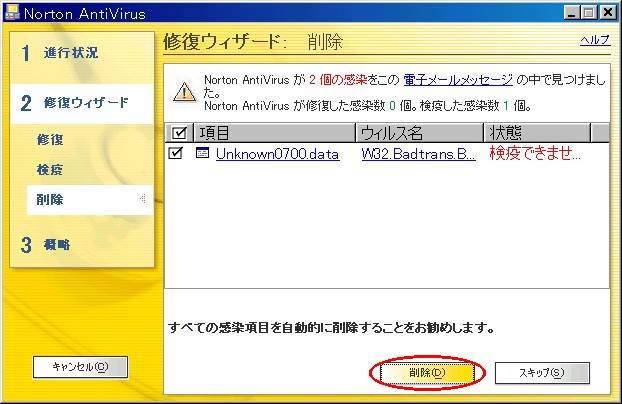Viewport: 622px width, 404px height.
Task: Sort by the ウィルス名 column header
Action: 419,133
